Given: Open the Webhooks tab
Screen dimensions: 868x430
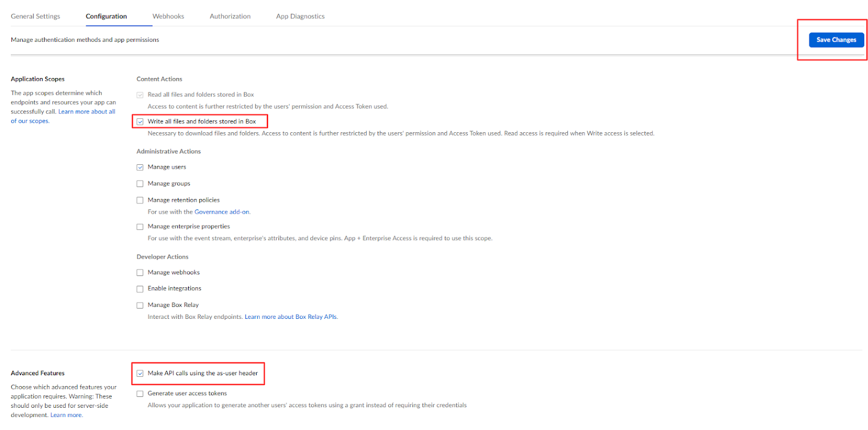Looking at the screenshot, I should pos(168,16).
